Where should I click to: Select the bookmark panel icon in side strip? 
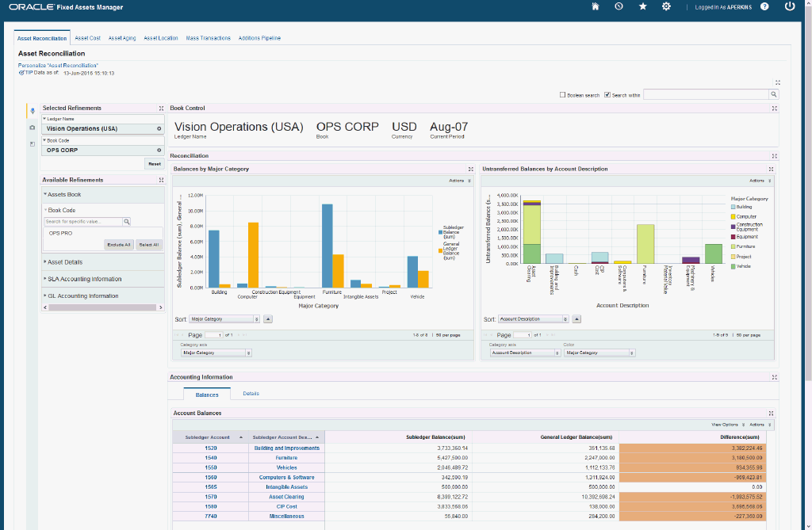pos(32,144)
